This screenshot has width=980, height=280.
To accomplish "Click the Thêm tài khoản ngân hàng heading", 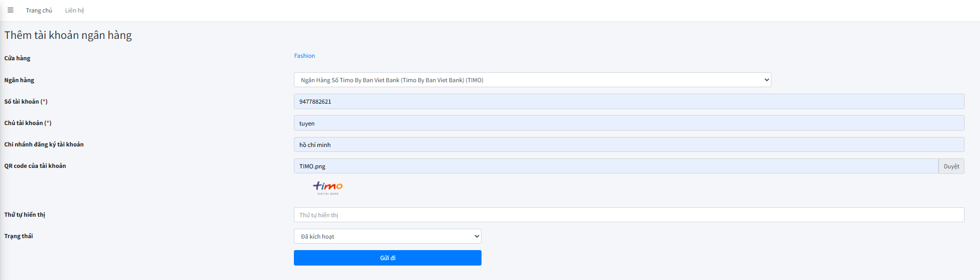I will 68,35.
